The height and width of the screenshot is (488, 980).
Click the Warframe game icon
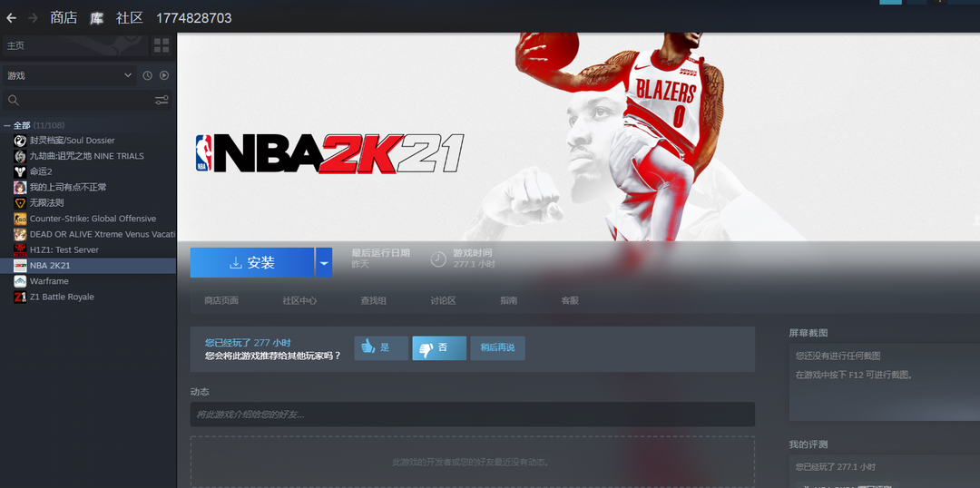20,281
